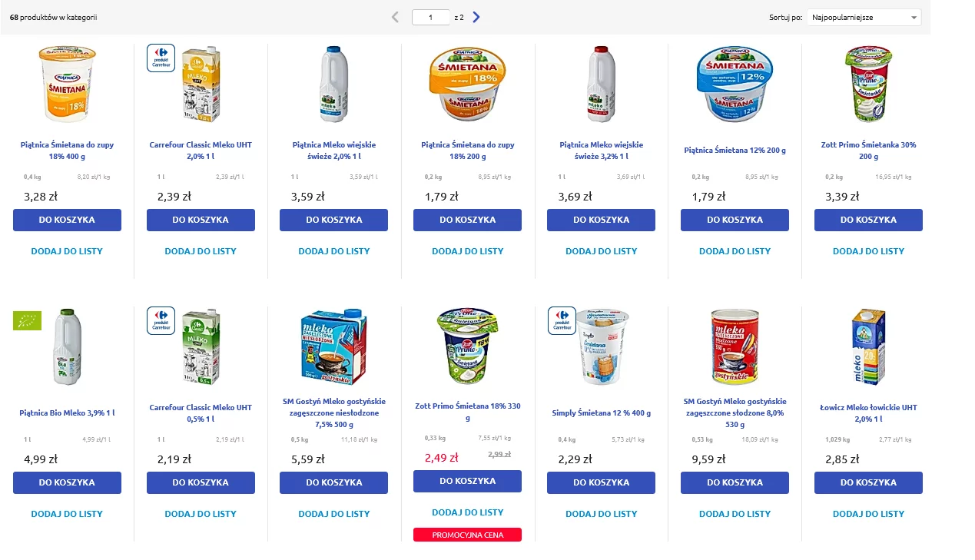Click the Carrefour product badge on Simply Śmietana

click(562, 320)
